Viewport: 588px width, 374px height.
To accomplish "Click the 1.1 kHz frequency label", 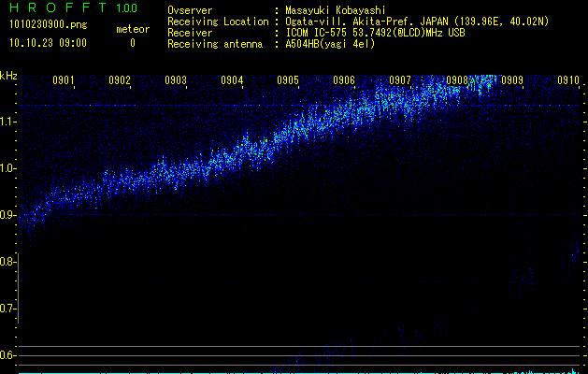I will point(7,122).
